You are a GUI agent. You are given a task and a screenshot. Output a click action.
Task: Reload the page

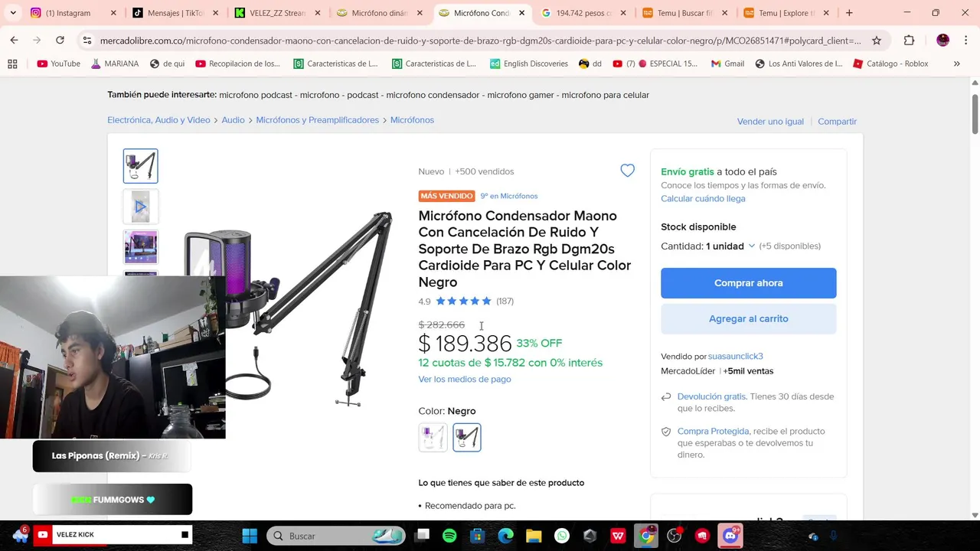pos(60,40)
